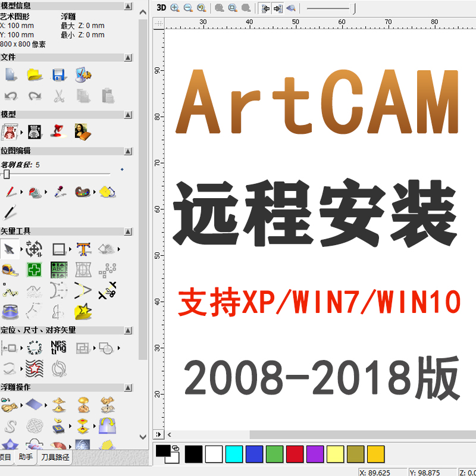Select the paint bucket Fill tool
The image size is (476, 476).
click(x=35, y=192)
